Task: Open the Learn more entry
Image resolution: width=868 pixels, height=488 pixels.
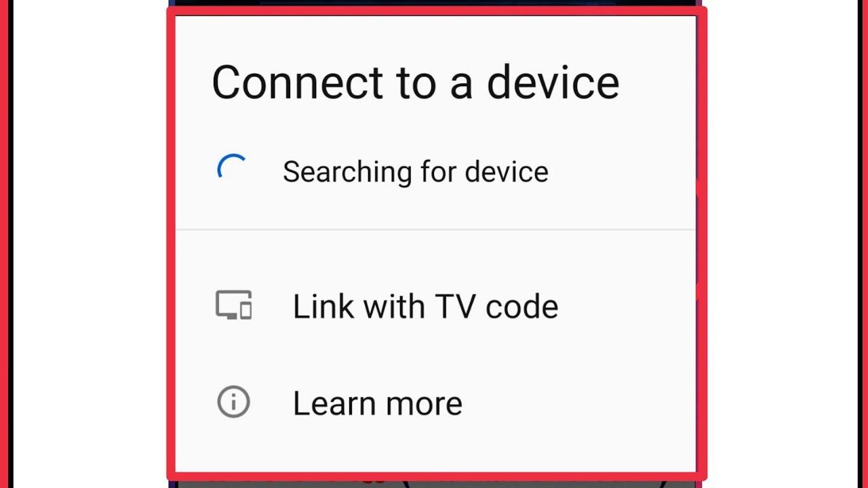Action: point(435,403)
